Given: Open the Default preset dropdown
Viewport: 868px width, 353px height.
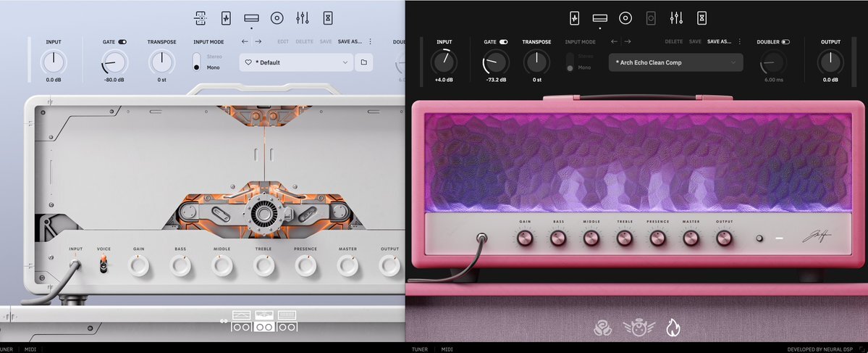Looking at the screenshot, I should click(296, 62).
